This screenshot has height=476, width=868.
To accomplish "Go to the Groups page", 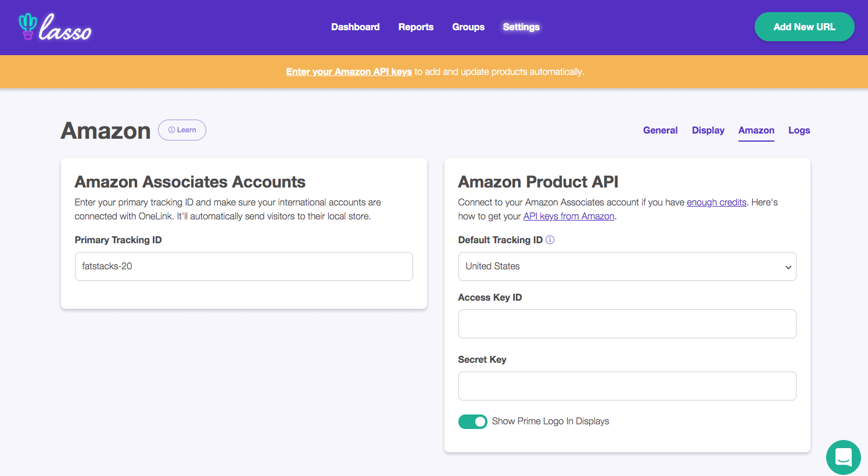I will pyautogui.click(x=468, y=27).
